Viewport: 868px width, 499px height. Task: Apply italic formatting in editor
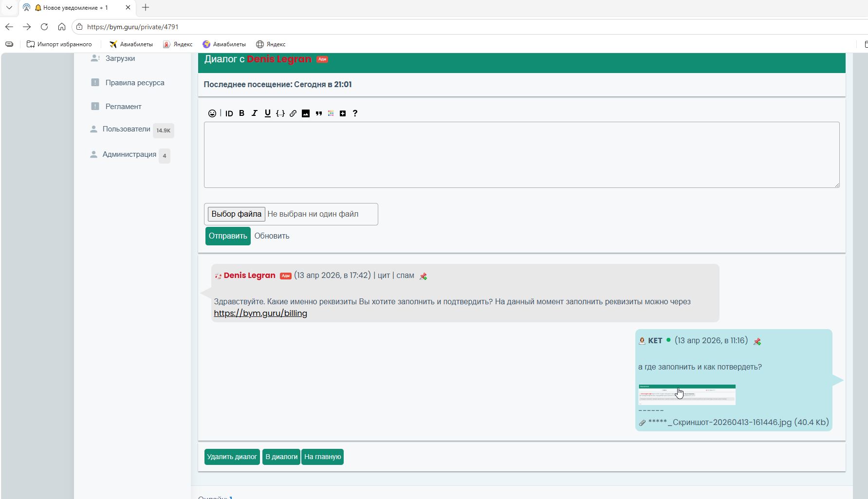[x=254, y=113]
